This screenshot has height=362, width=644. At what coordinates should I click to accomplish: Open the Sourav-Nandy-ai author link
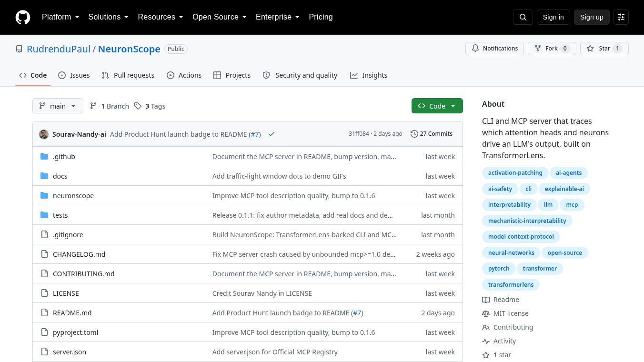pyautogui.click(x=79, y=134)
